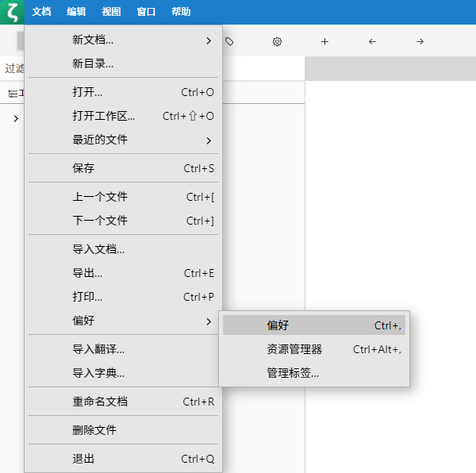Select 删除文件 menu entry

point(123,430)
